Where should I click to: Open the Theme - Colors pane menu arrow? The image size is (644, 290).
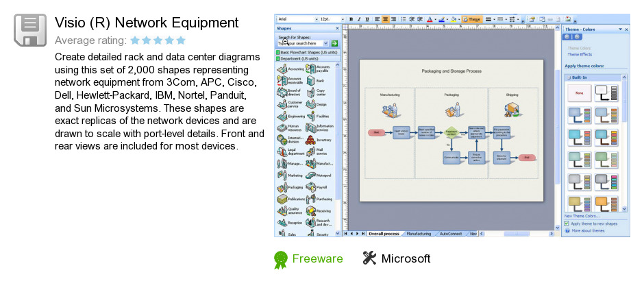coord(621,29)
